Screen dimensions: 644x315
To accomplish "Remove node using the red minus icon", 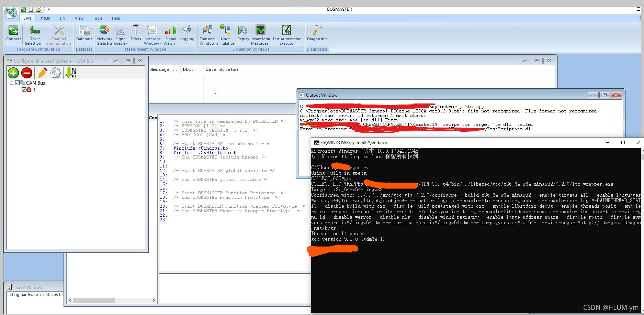I will 27,73.
